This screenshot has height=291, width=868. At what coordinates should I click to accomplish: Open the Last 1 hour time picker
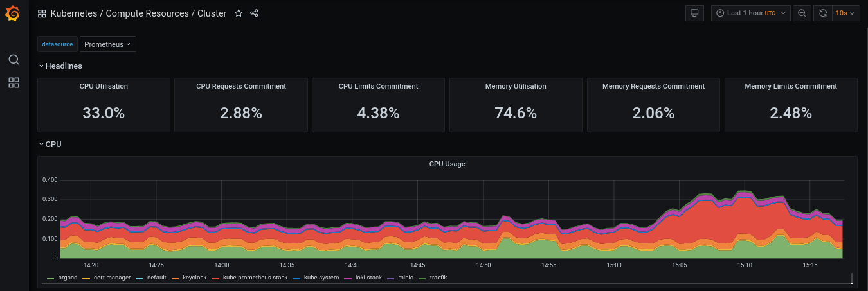pyautogui.click(x=750, y=13)
